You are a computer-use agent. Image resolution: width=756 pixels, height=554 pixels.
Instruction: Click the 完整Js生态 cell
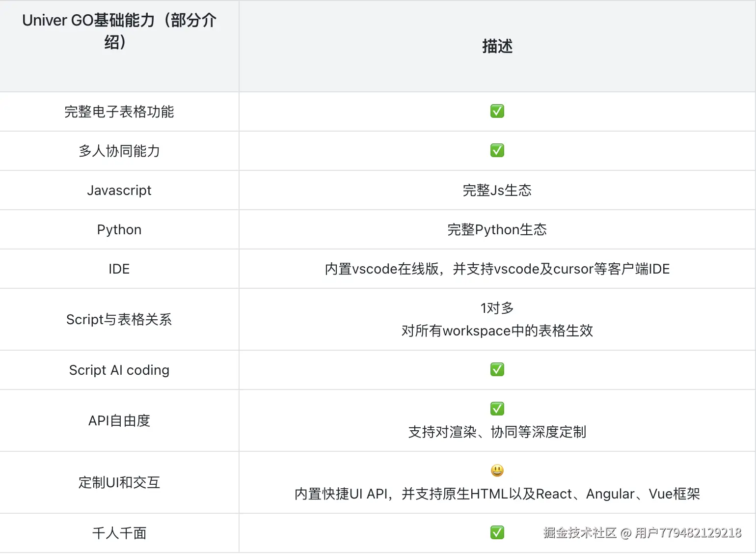coord(497,190)
